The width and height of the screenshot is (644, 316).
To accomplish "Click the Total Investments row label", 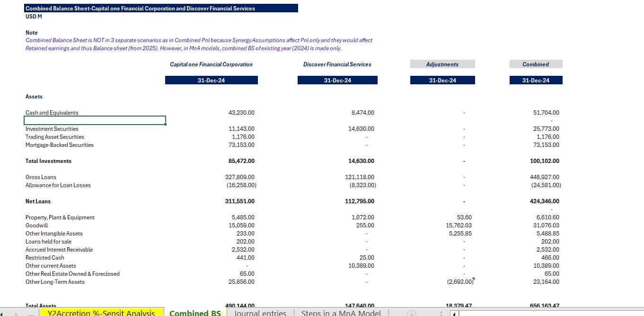I will click(x=48, y=161).
